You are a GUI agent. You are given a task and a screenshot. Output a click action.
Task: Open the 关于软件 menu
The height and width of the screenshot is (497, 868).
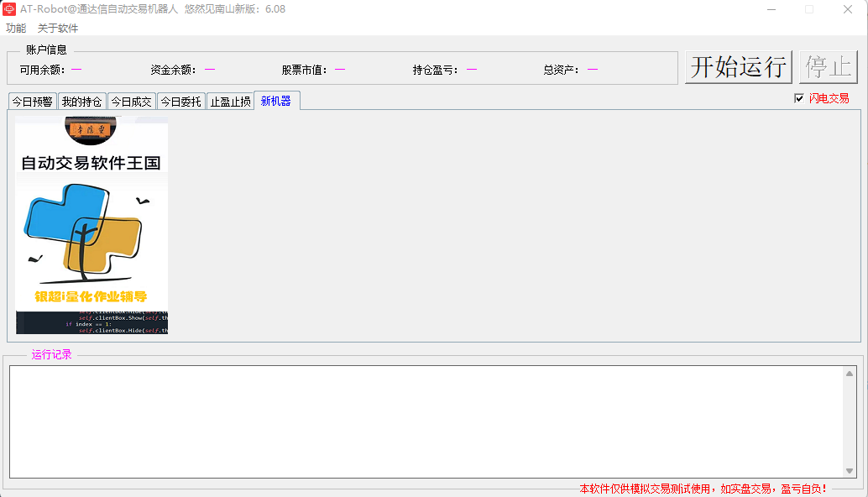58,29
